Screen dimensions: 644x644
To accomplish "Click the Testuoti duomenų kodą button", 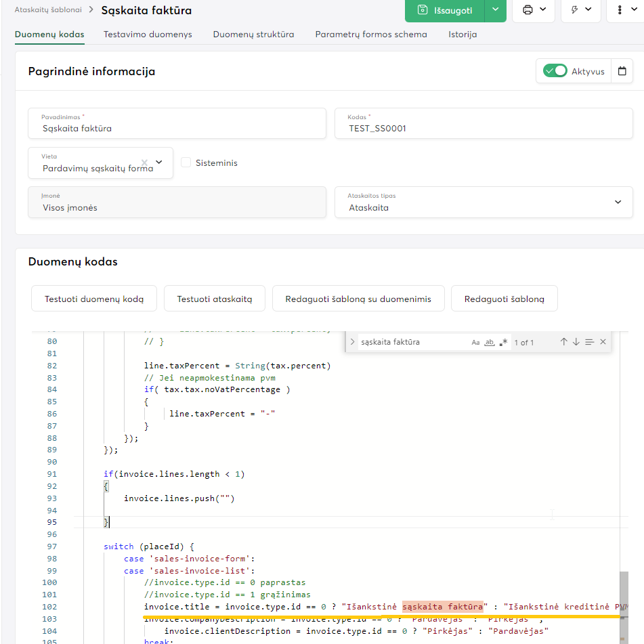I will [x=94, y=299].
